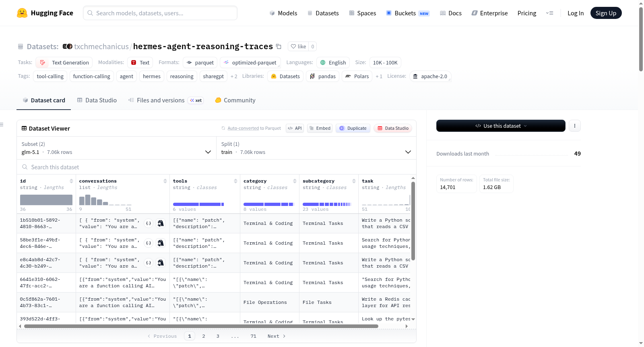Open Docs in the top navigation
644x347 pixels.
pyautogui.click(x=451, y=13)
